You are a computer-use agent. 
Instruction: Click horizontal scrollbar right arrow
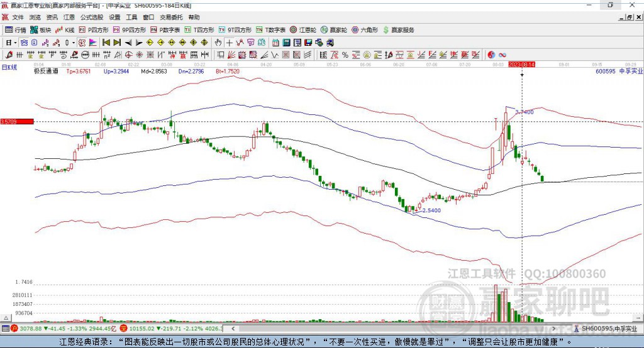[x=553, y=329]
